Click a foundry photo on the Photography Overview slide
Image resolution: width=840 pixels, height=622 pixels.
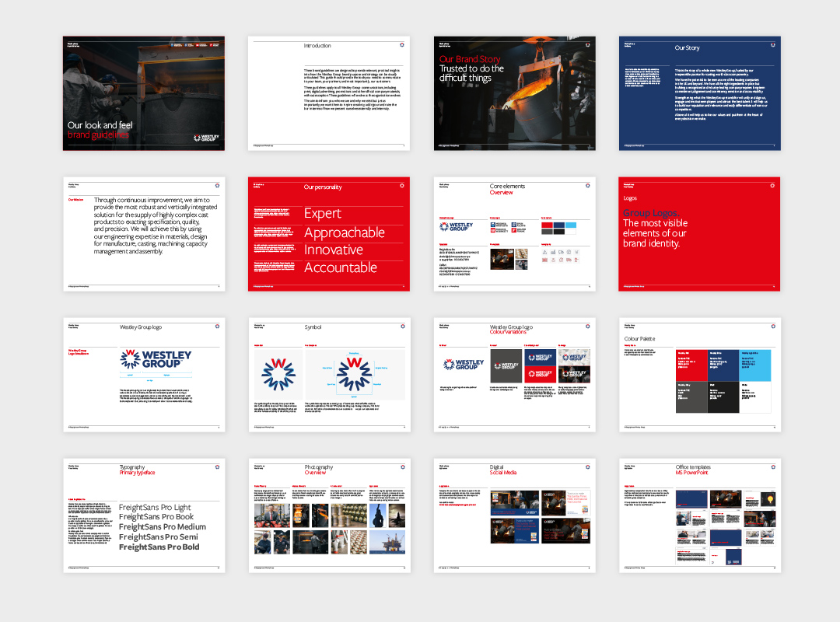coord(300,516)
